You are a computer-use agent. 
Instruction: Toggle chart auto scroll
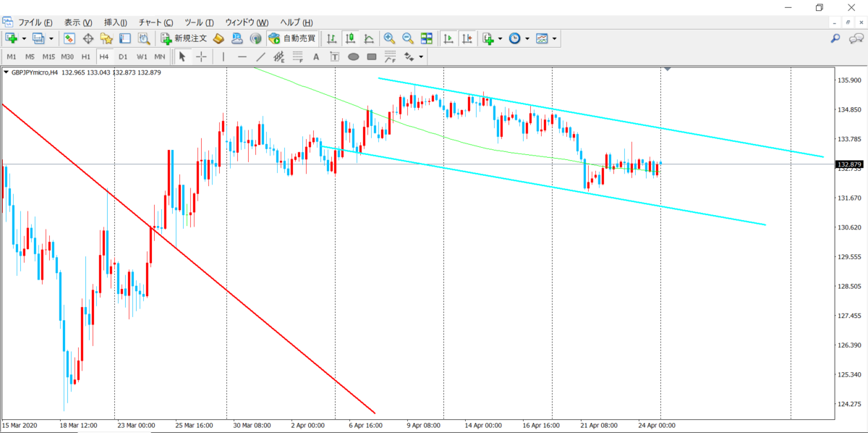[x=448, y=38]
